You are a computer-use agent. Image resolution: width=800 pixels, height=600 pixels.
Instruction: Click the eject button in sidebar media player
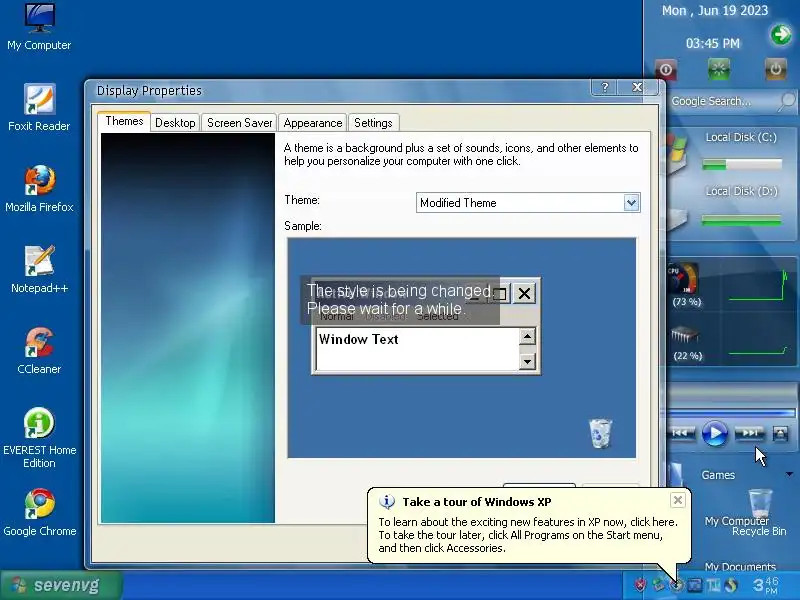click(781, 434)
